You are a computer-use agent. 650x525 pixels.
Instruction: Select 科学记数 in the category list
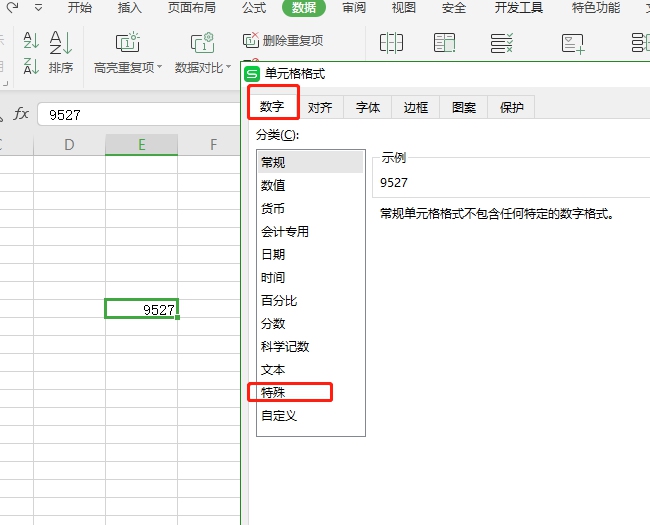(x=310, y=346)
